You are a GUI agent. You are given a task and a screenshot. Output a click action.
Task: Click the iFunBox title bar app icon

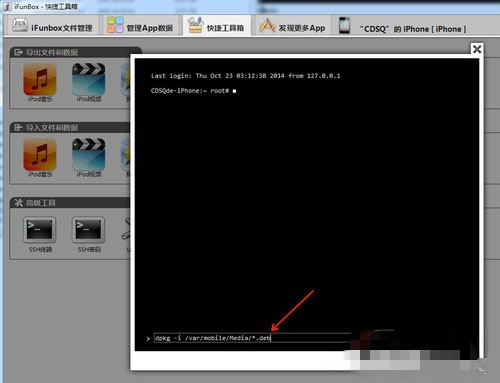tap(7, 6)
